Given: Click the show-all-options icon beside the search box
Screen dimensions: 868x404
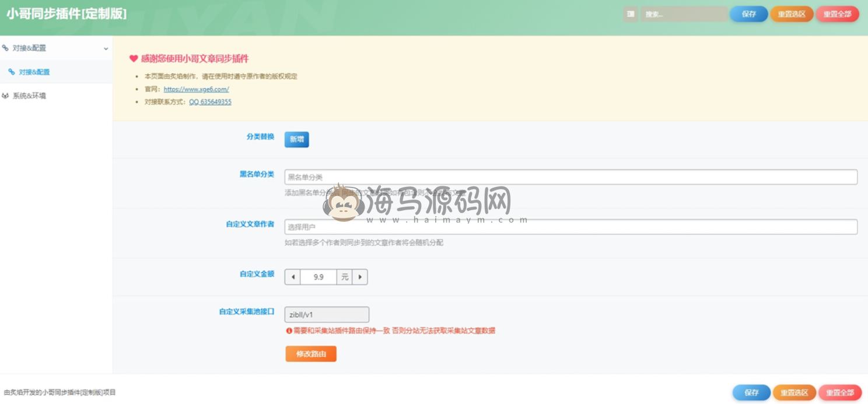Looking at the screenshot, I should pos(631,14).
